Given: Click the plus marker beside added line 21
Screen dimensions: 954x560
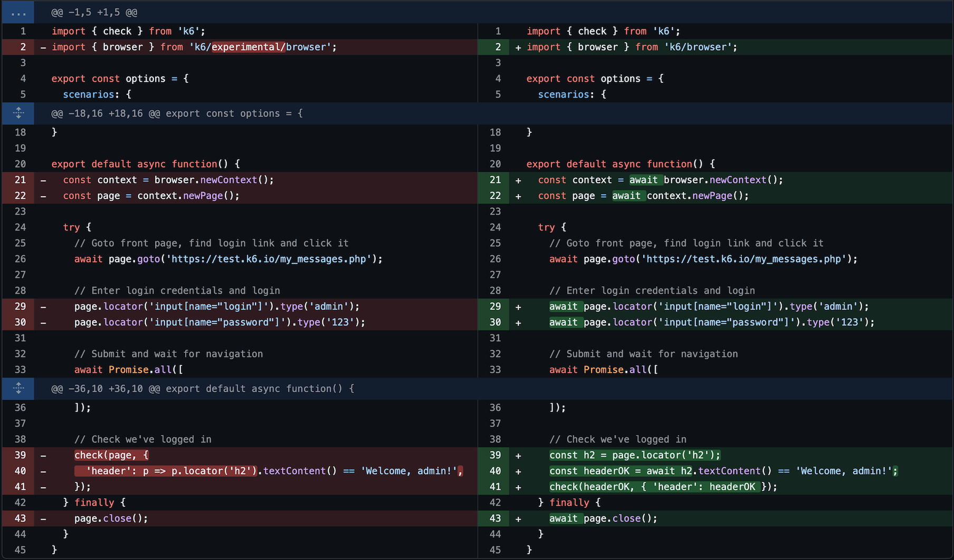Looking at the screenshot, I should point(518,180).
